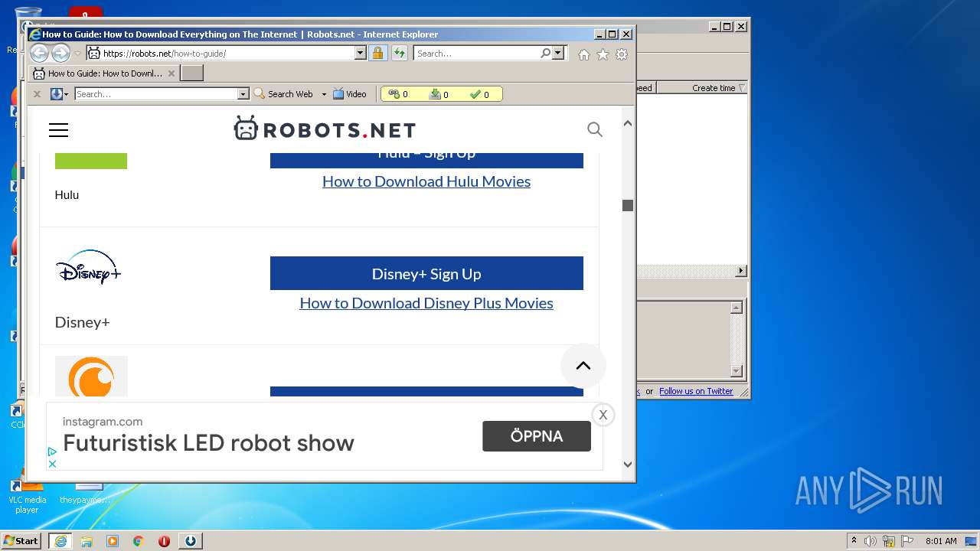This screenshot has width=980, height=551.
Task: Click the orange Crunchyroll logo thumbnail
Action: [91, 376]
